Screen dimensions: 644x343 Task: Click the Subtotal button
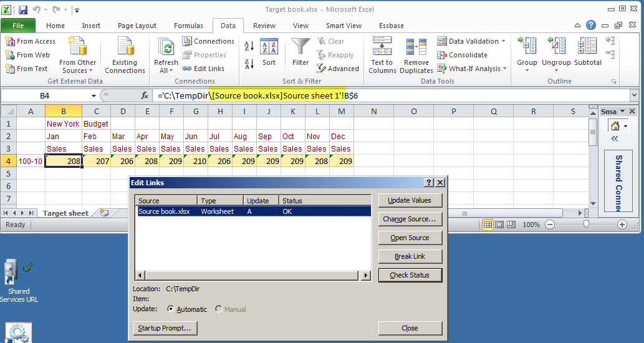pos(588,51)
